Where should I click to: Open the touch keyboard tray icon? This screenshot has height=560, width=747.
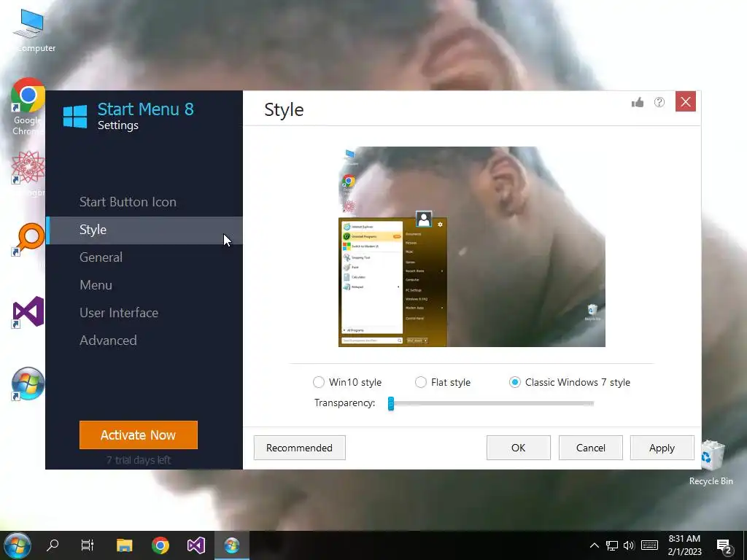coord(649,545)
